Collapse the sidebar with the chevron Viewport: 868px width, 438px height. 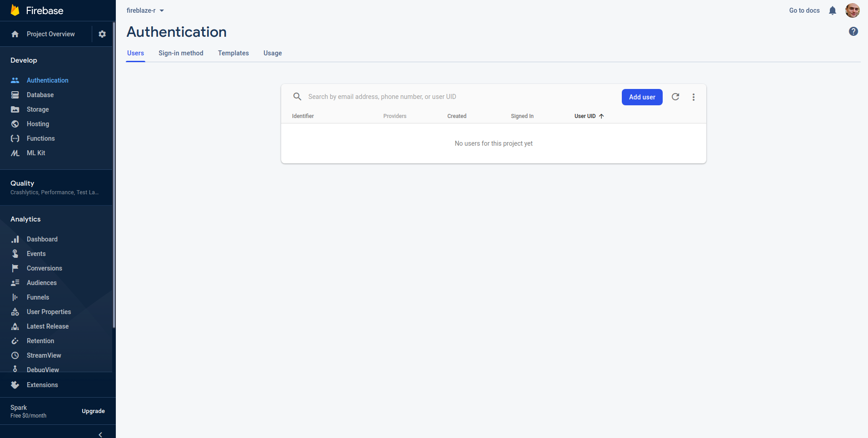tap(100, 434)
